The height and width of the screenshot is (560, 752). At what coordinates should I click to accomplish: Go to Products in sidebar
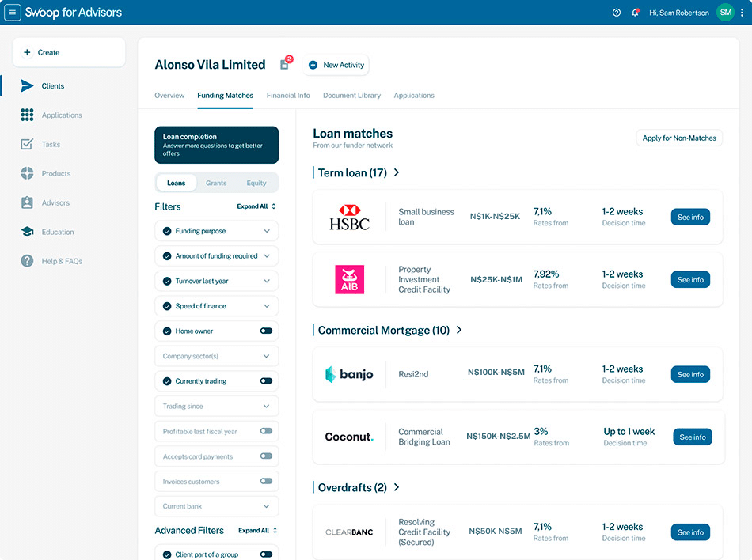(55, 173)
